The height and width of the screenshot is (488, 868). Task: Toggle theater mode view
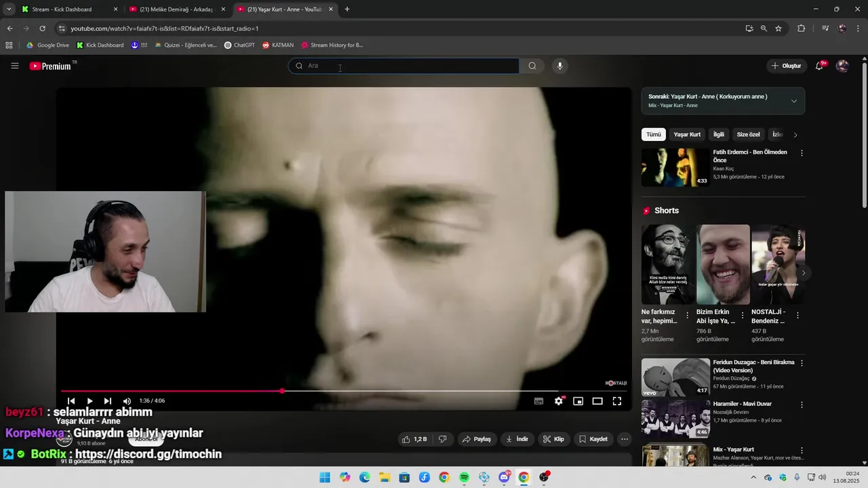(597, 401)
